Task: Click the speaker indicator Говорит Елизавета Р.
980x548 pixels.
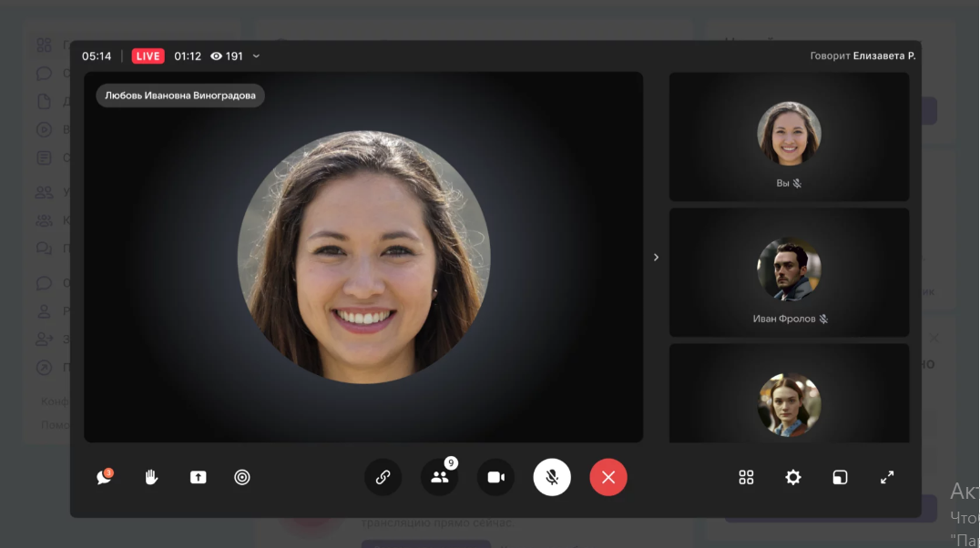Action: (x=863, y=56)
